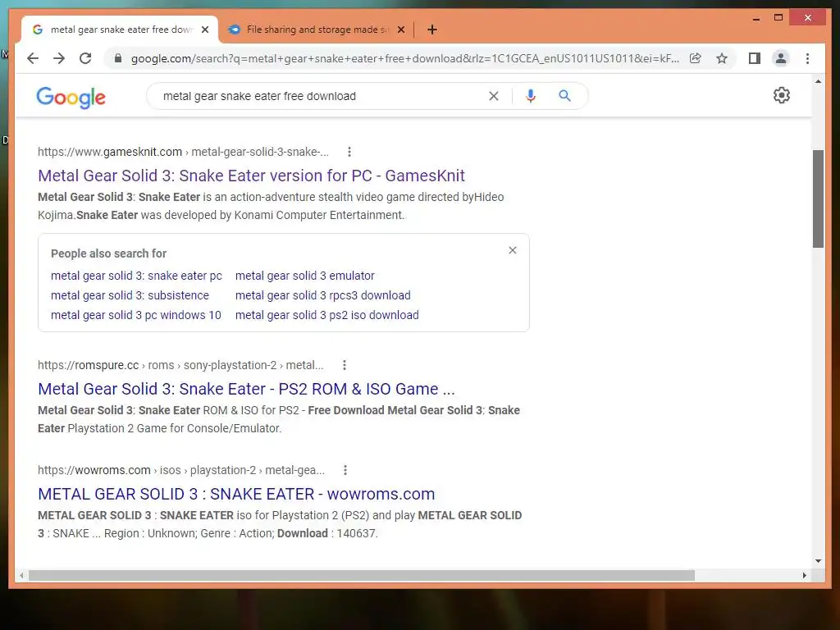This screenshot has height=630, width=840.
Task: Search metal gear solid 3: snake eater pc
Action: point(136,276)
